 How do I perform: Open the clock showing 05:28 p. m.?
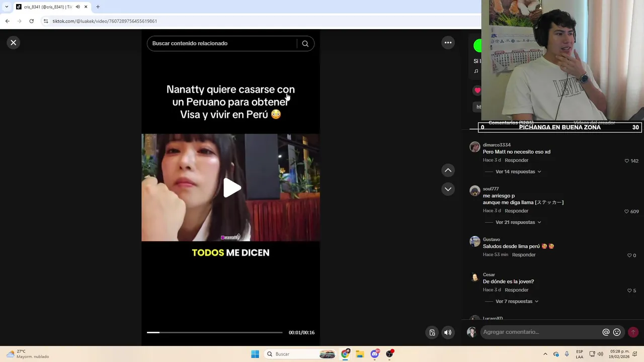619,354
